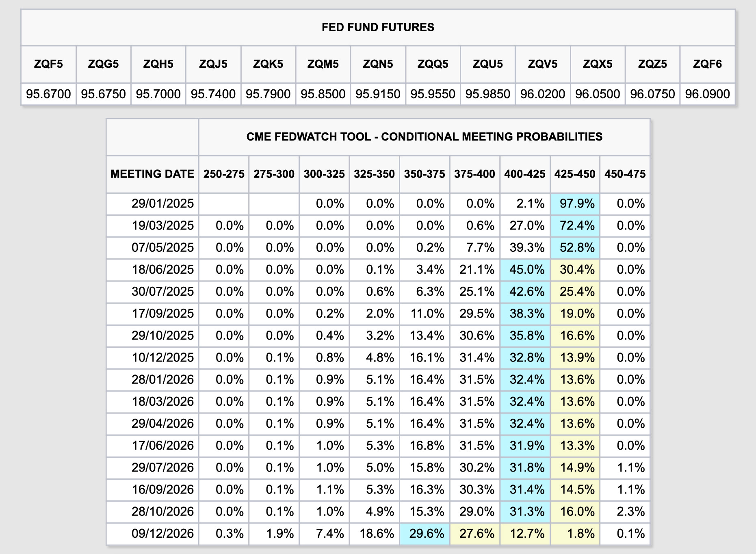Click the 95.7000 price value
This screenshot has height=554, width=756.
point(158,94)
